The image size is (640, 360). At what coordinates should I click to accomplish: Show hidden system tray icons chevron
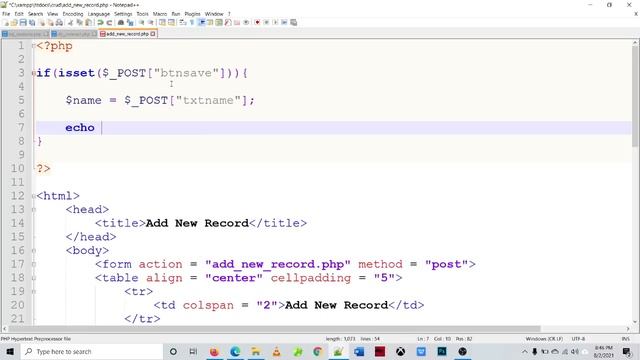(525, 351)
